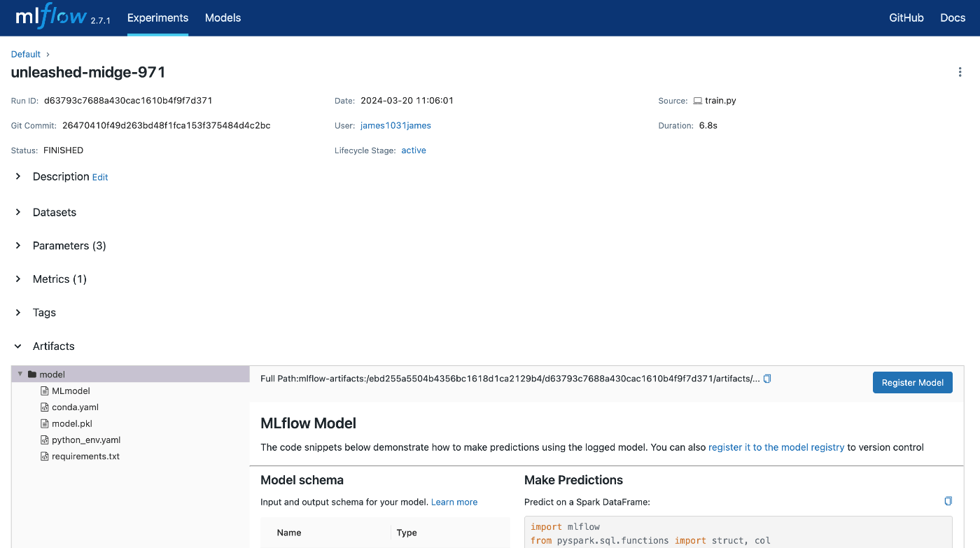
Task: Click the laptop icon beside train.py
Action: 697,101
